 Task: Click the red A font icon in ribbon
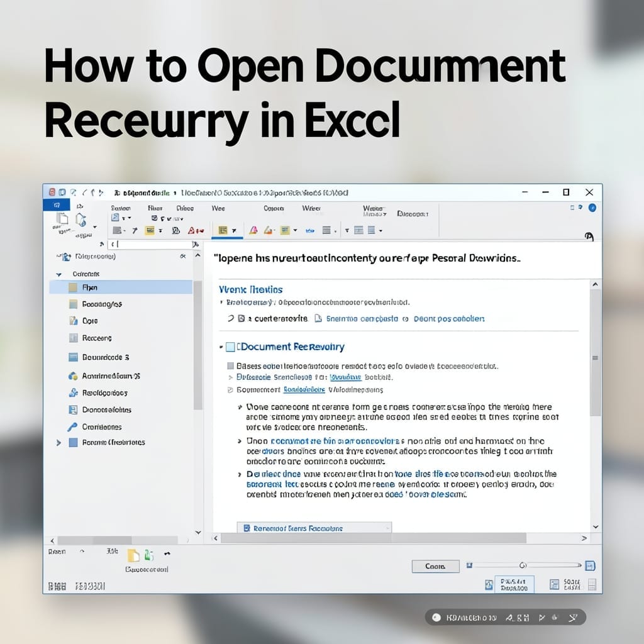(192, 230)
